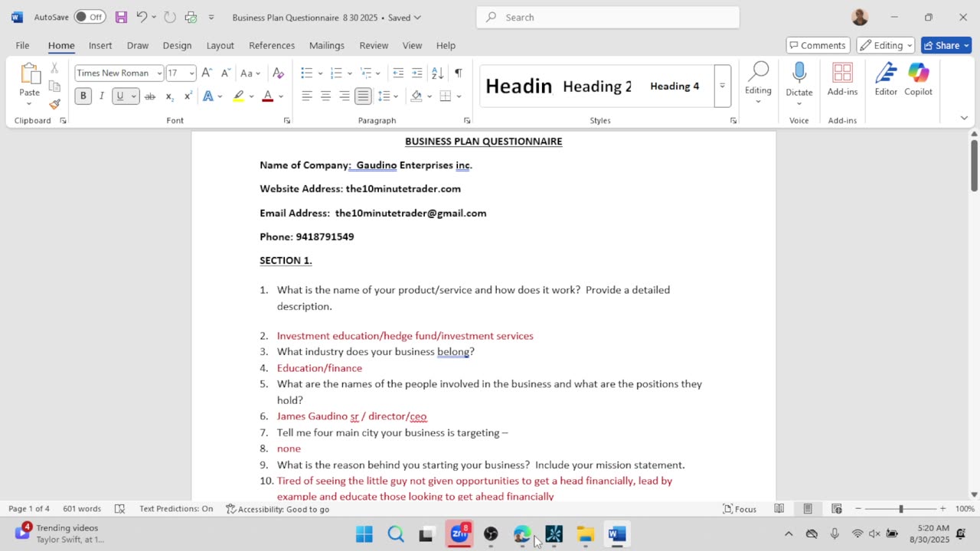Viewport: 980px width, 551px height.
Task: Switch to the References tab
Action: [x=272, y=46]
